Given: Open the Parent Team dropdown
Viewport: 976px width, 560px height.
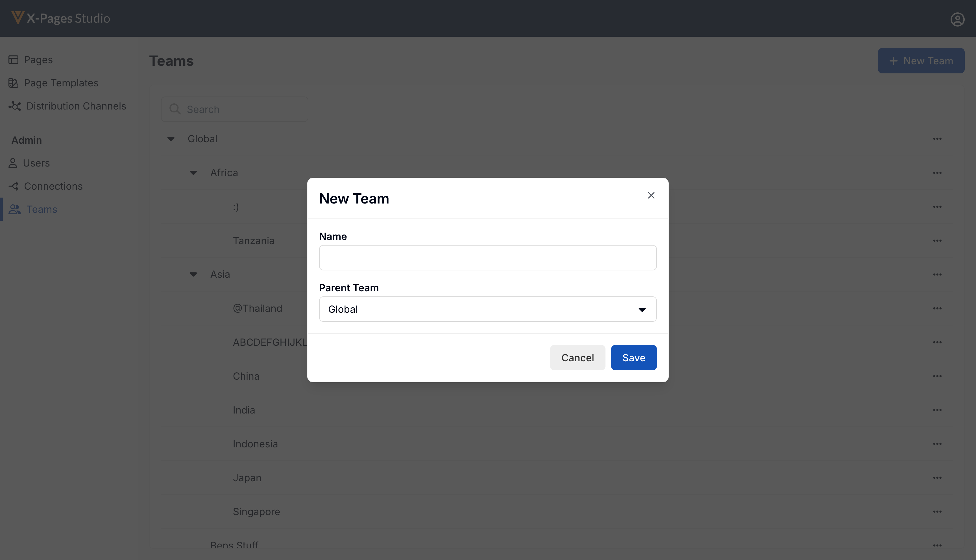Looking at the screenshot, I should click(487, 309).
